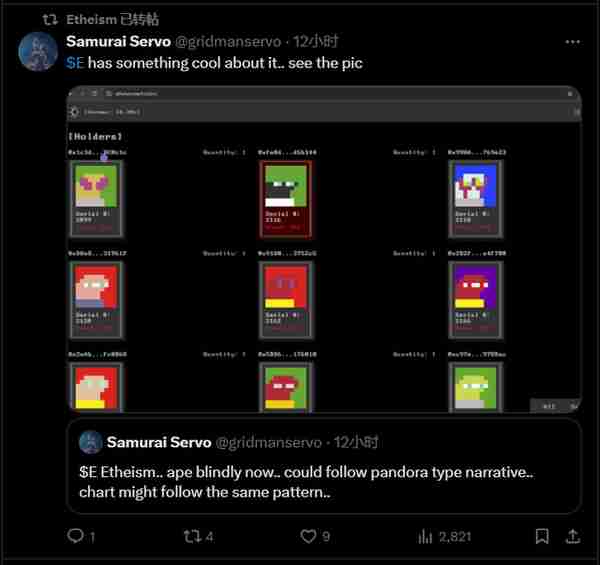Click the 12小时 timestamp of main tweet
The height and width of the screenshot is (565, 600).
(316, 42)
